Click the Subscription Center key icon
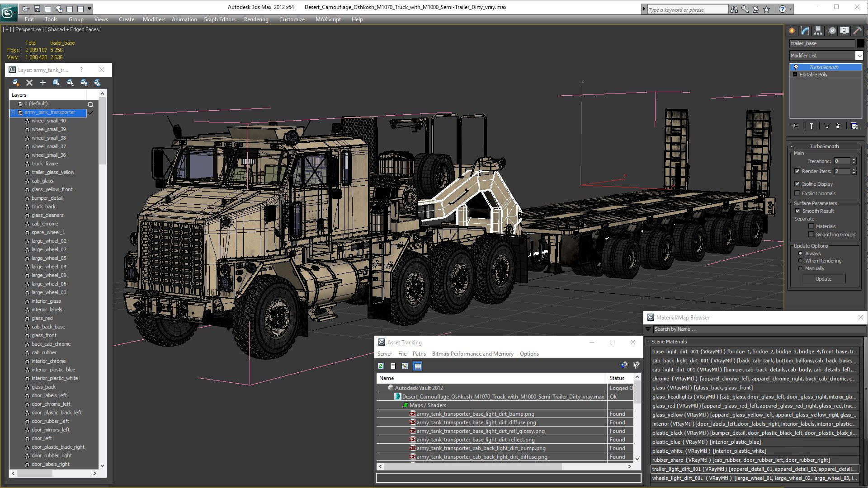 (745, 9)
